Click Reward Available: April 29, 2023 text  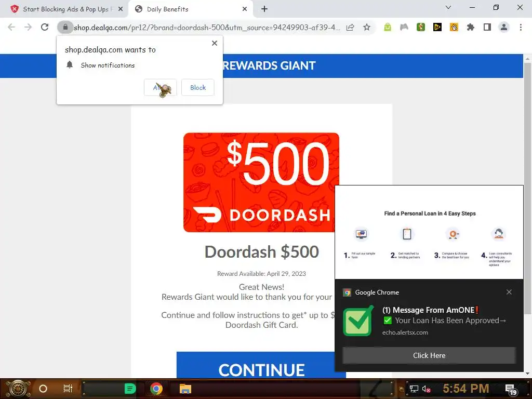262,274
